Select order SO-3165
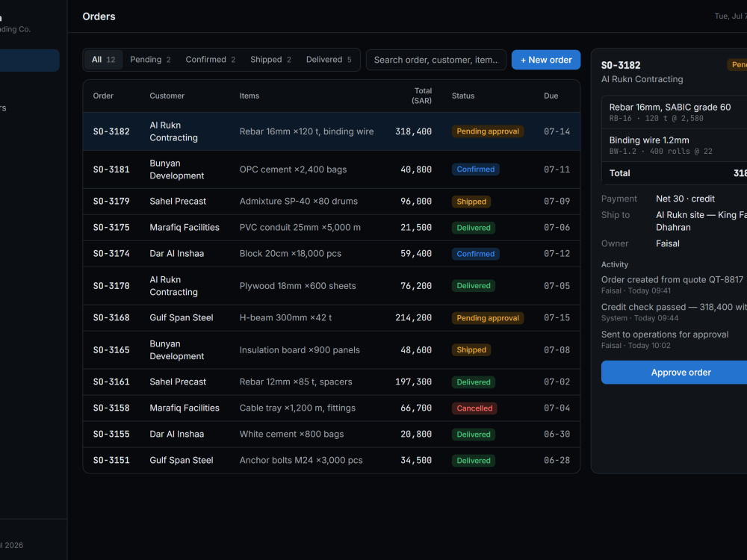 (332, 350)
